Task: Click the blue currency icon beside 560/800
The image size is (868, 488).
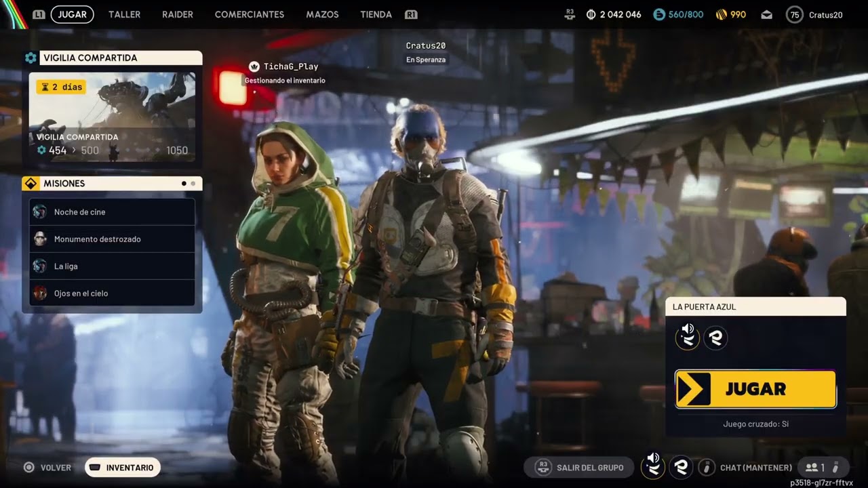Action: pyautogui.click(x=658, y=14)
